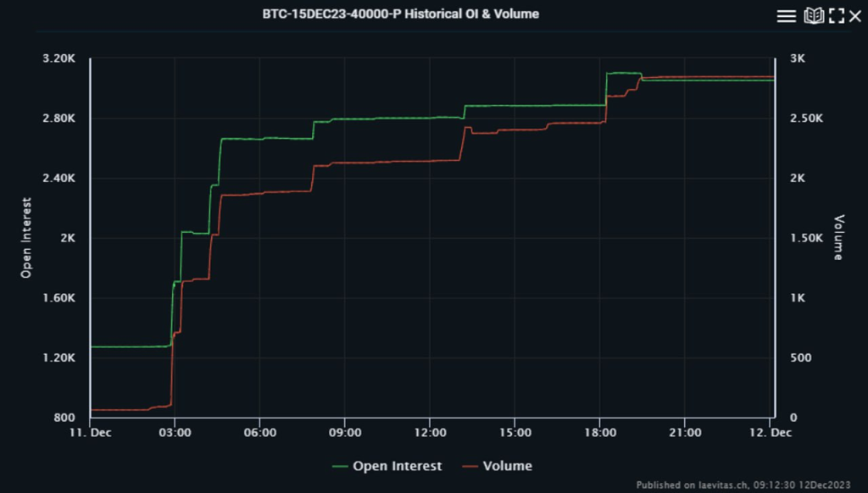The width and height of the screenshot is (868, 493).
Task: Toggle the Open Interest series in legend
Action: (x=397, y=466)
